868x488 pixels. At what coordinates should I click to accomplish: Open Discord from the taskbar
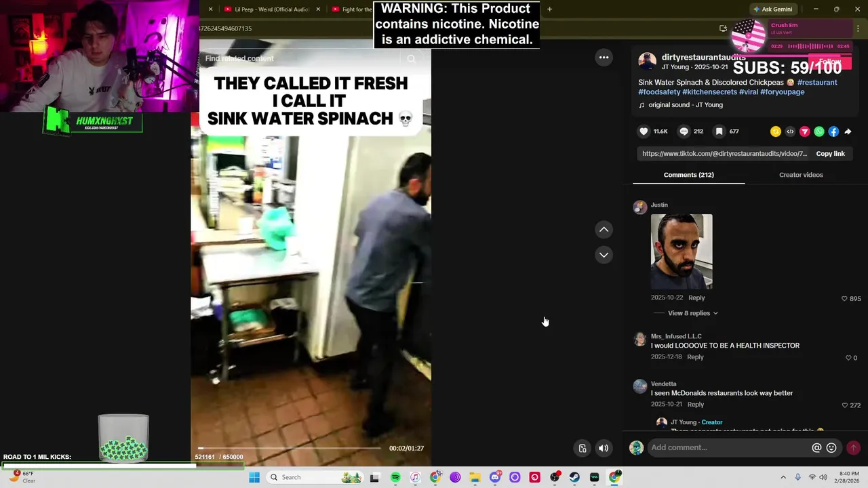pos(495,477)
